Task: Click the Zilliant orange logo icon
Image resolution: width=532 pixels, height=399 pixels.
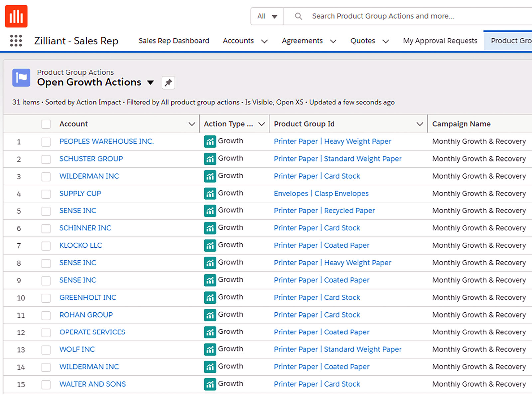Action: coord(16,16)
